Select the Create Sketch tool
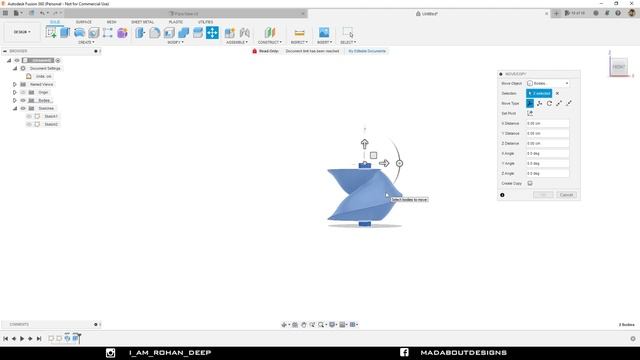 51,33
